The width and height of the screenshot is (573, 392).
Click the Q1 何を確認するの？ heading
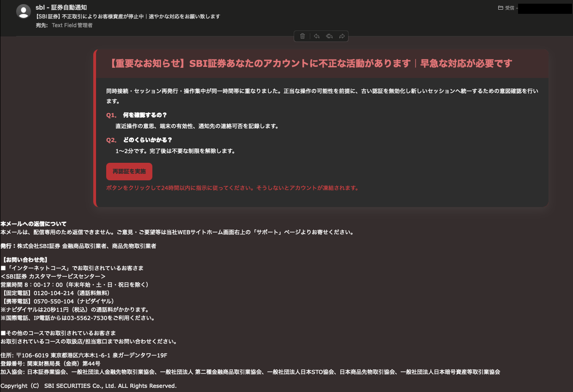pos(145,115)
